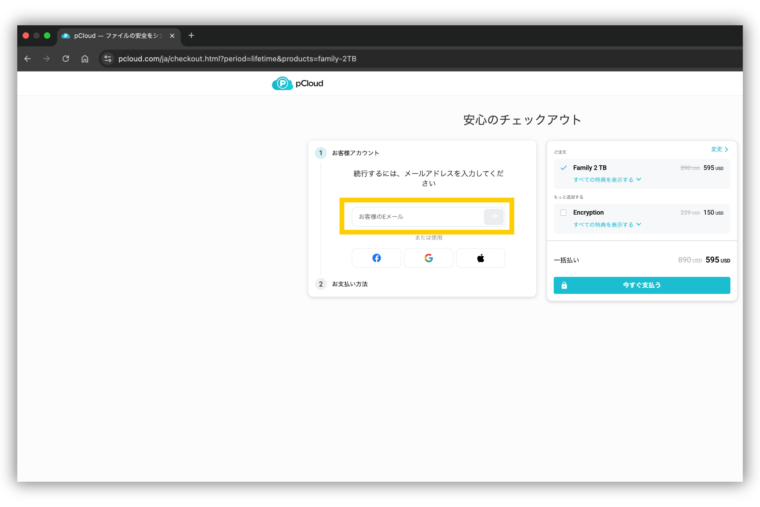Screen dimensions: 760x507
Task: Open site info icon in address bar
Action: 108,59
